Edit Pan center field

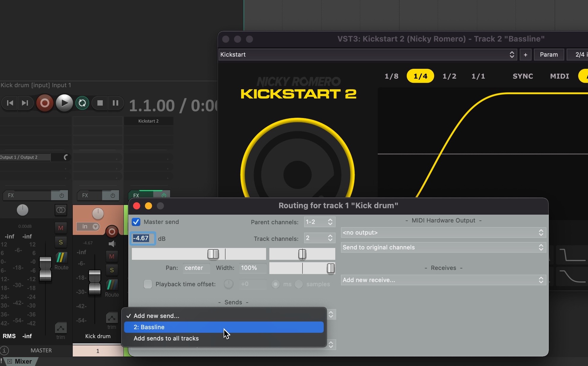point(196,268)
